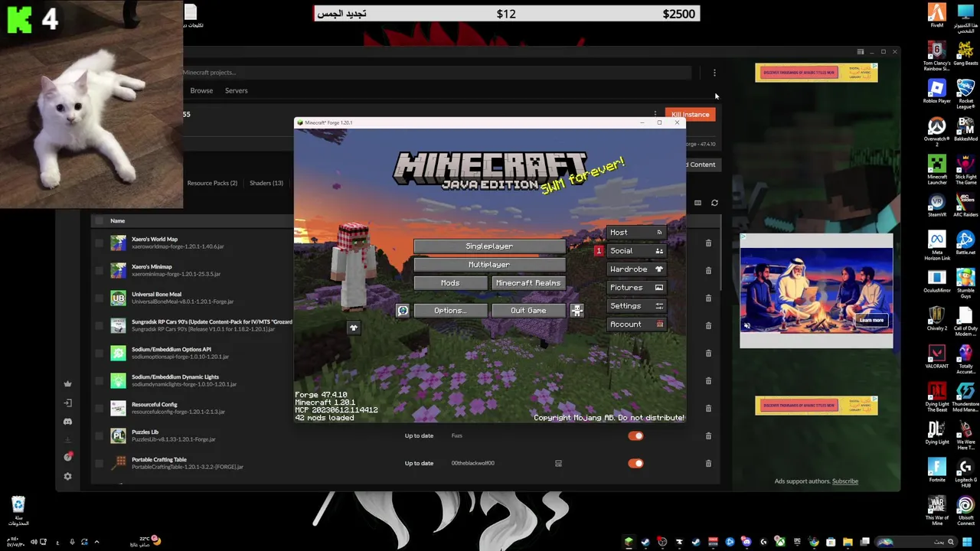Open Discord icon in launcher sidebar
The height and width of the screenshot is (551, 980).
pos(67,422)
